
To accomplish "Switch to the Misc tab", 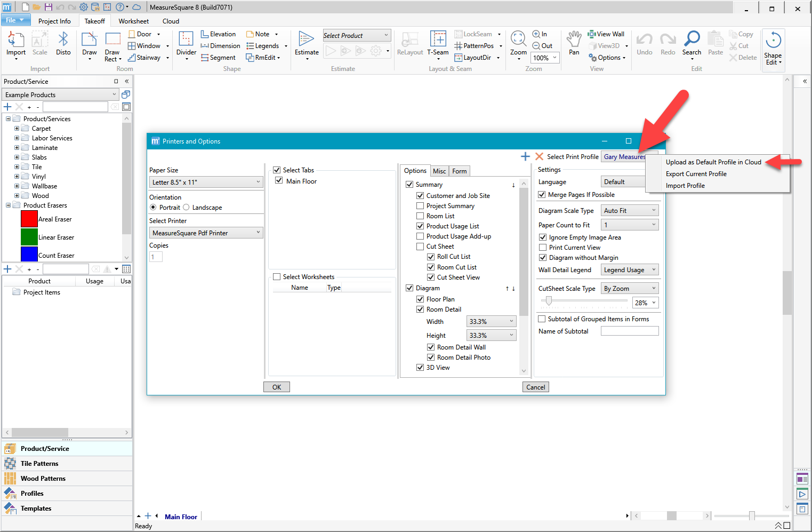I will point(439,171).
